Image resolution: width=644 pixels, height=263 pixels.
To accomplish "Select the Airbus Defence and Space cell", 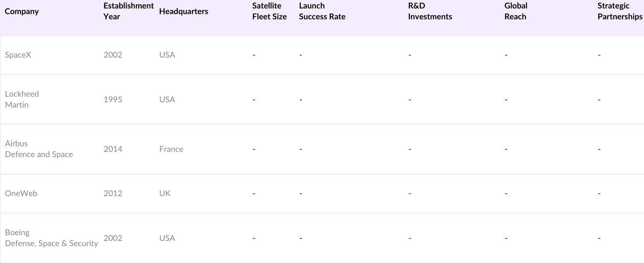I will [39, 149].
